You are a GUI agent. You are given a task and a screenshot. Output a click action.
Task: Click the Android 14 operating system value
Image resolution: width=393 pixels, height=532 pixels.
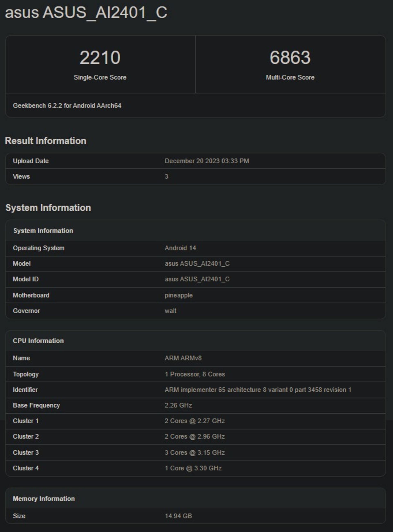(180, 248)
